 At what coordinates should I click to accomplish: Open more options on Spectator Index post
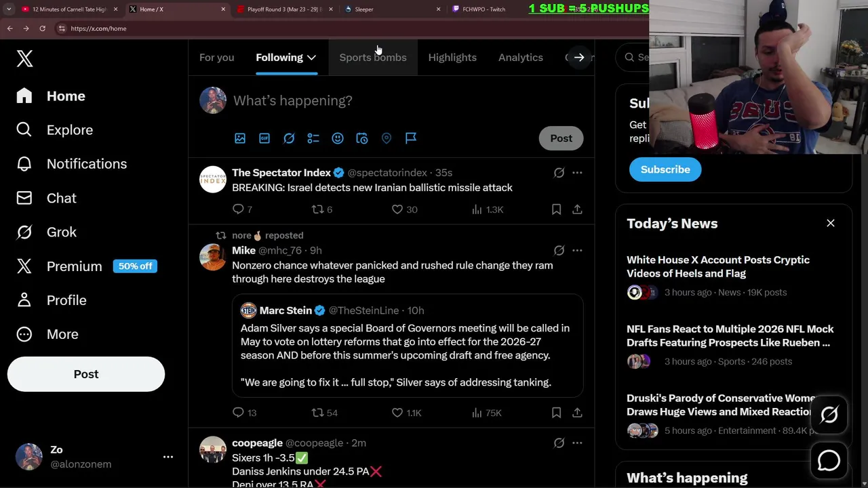[577, 173]
